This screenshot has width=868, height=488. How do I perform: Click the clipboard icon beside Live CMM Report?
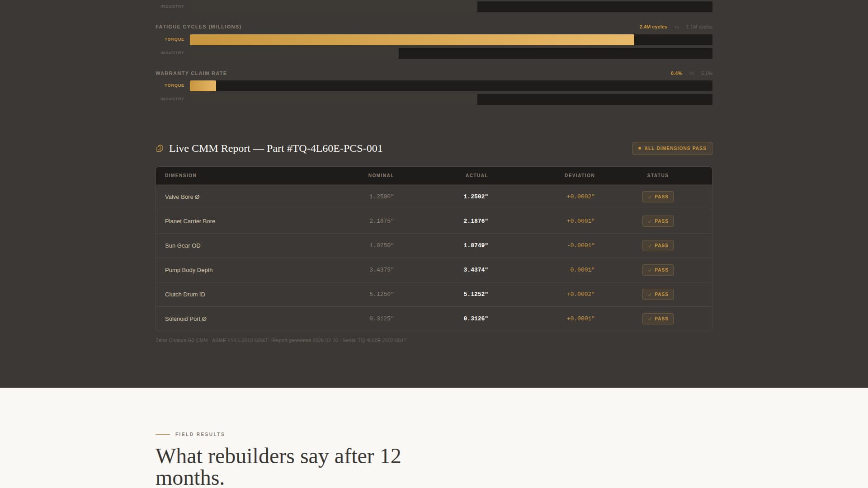159,149
